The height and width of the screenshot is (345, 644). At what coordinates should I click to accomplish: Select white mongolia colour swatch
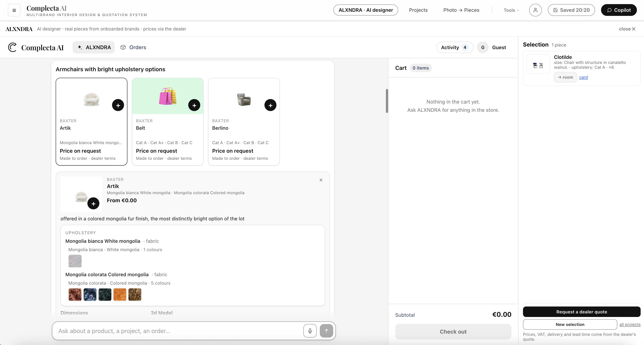point(75,261)
